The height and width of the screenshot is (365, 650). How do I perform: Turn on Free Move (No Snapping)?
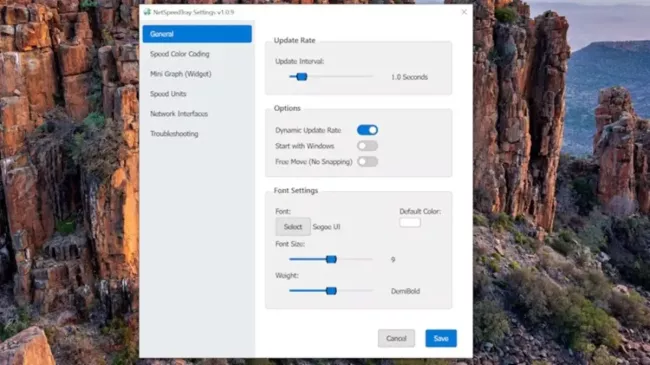point(367,162)
